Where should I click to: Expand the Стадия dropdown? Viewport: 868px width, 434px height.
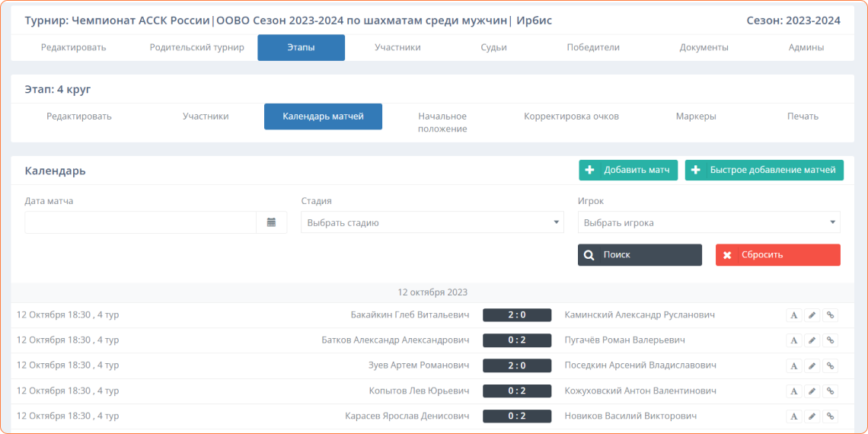pos(432,222)
